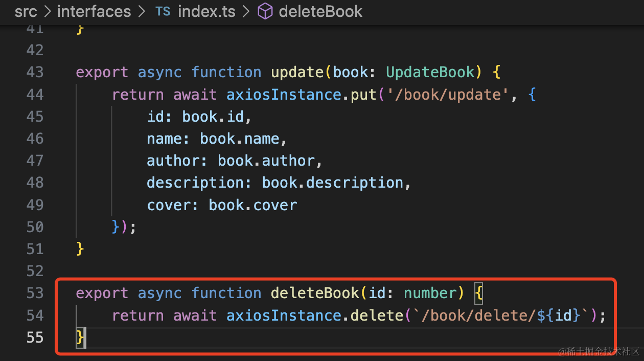
Task: Click line number 43 in the gutter
Action: tap(35, 73)
